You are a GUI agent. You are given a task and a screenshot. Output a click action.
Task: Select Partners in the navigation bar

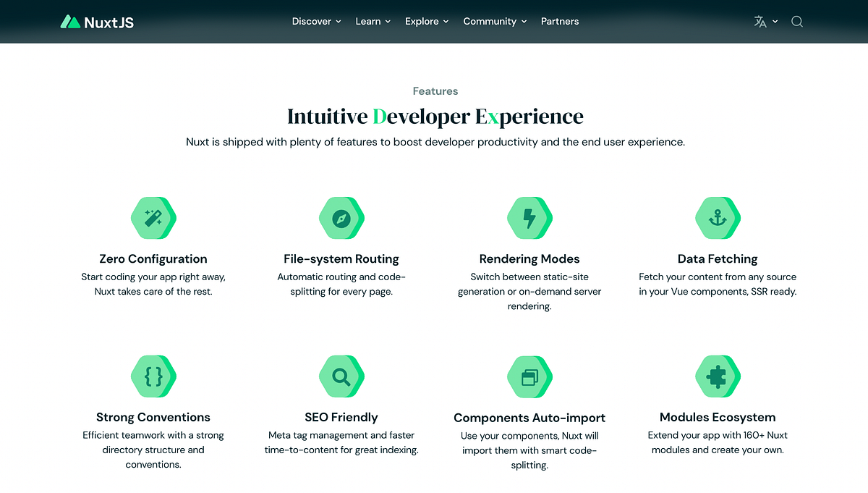point(560,22)
